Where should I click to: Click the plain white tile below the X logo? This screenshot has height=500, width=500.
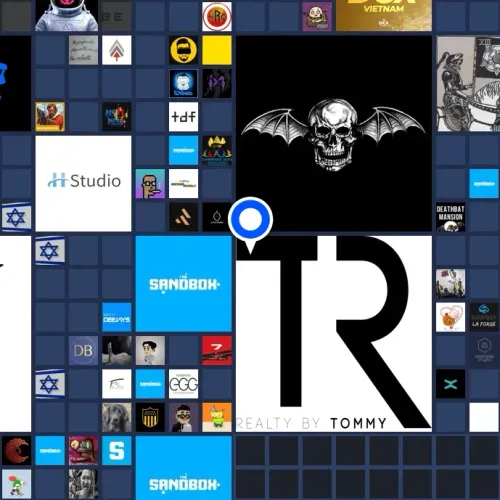point(484,417)
